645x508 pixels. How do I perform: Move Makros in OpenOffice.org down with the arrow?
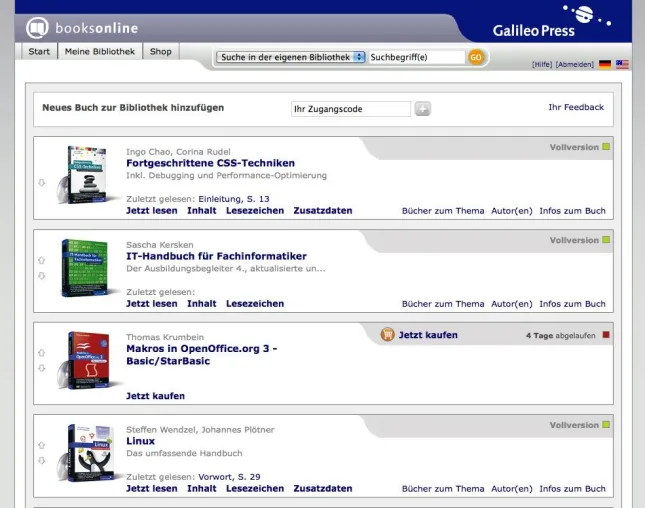point(42,368)
